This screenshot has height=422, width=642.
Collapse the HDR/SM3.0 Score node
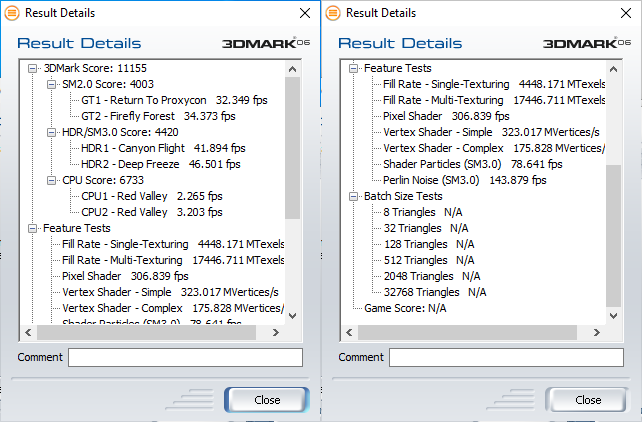51,132
